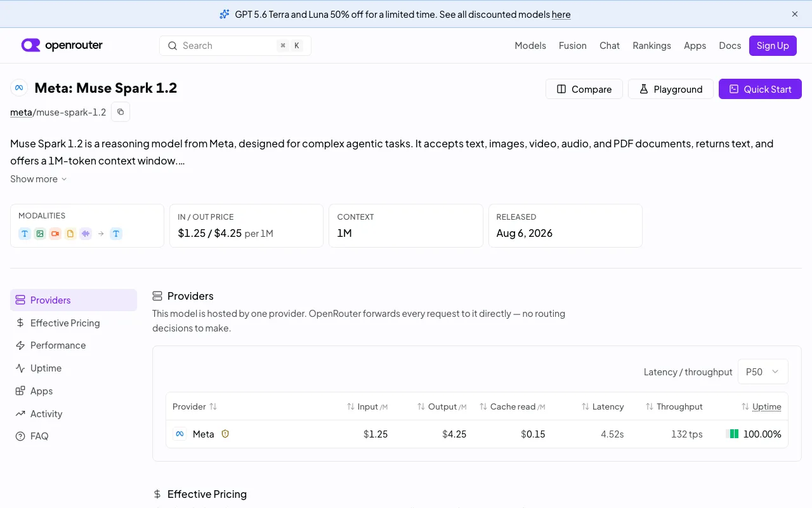Screen dimensions: 812x508
Task: Select Performance in the sidebar
Action: click(74, 345)
